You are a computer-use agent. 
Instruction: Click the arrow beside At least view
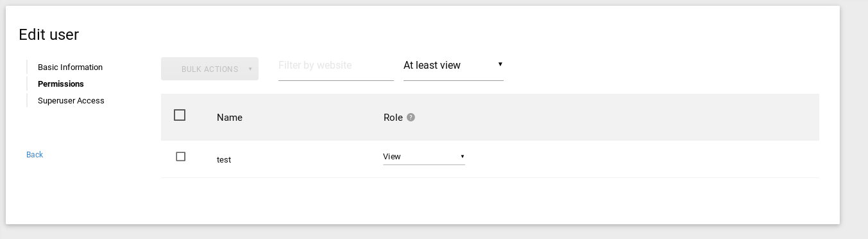[x=500, y=64]
